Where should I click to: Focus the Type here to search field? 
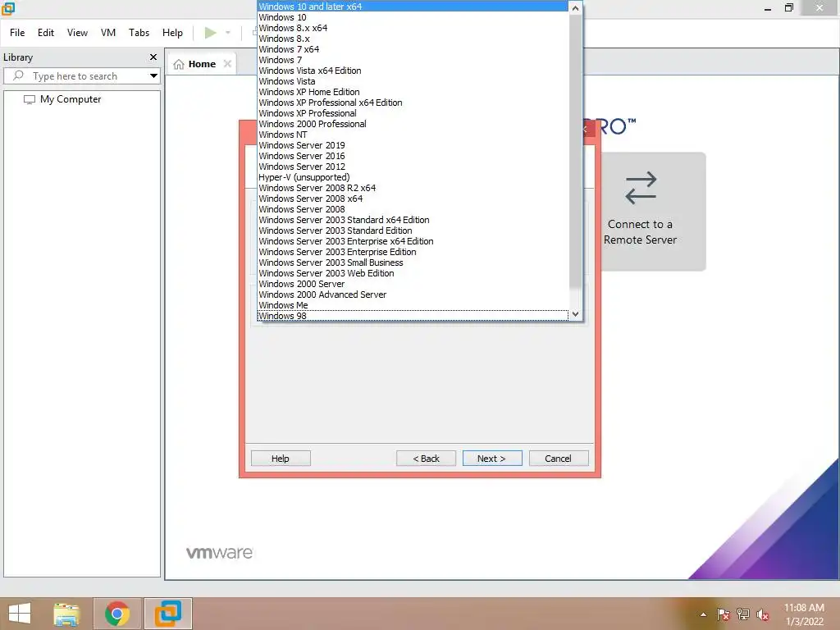(x=81, y=76)
